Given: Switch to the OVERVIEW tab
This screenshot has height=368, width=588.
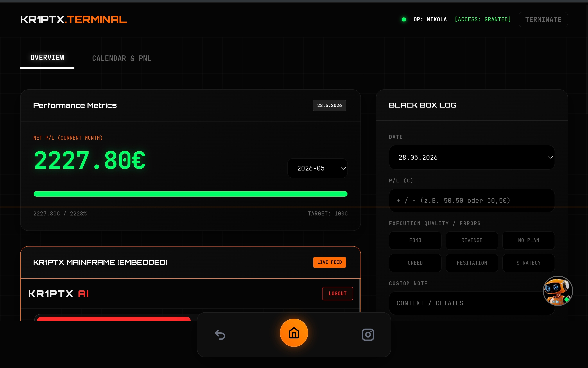Looking at the screenshot, I should [x=47, y=58].
